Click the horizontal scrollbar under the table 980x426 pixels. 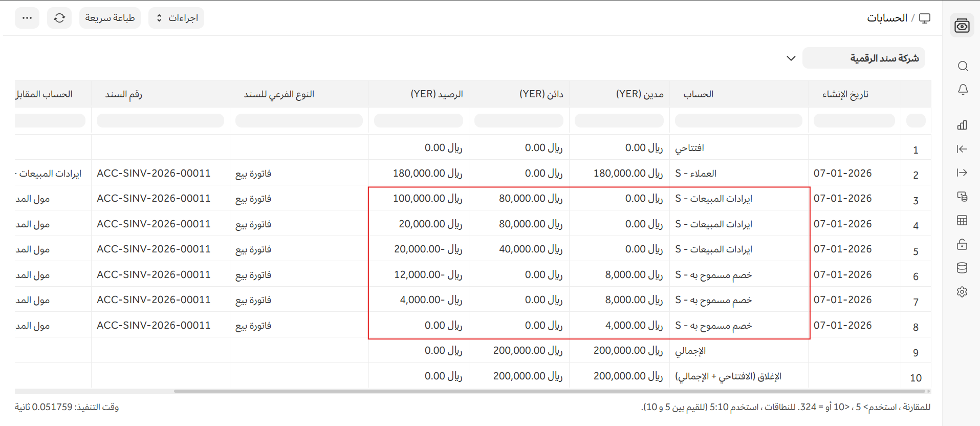(548, 391)
